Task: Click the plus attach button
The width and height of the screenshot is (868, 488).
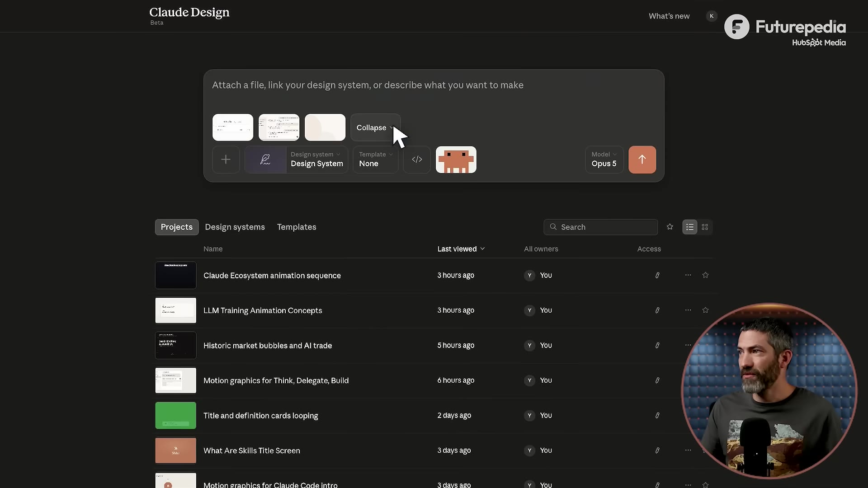Action: [226, 160]
